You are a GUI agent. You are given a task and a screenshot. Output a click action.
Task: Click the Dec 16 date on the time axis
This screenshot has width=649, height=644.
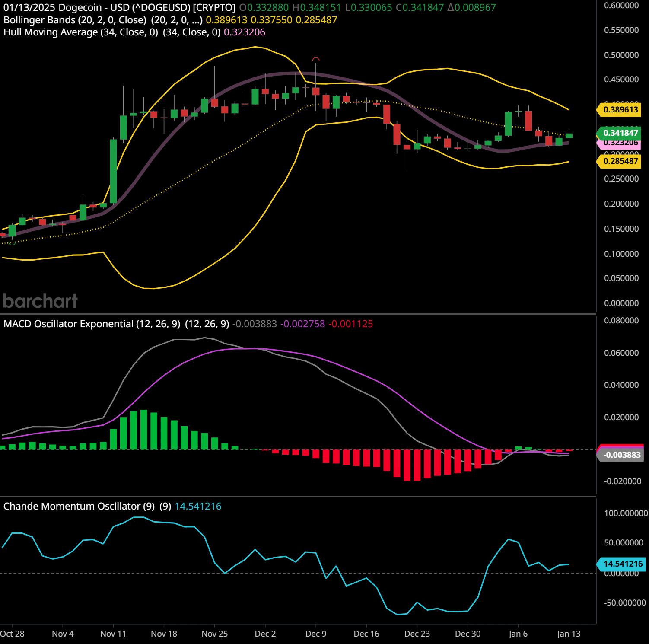pos(366,634)
